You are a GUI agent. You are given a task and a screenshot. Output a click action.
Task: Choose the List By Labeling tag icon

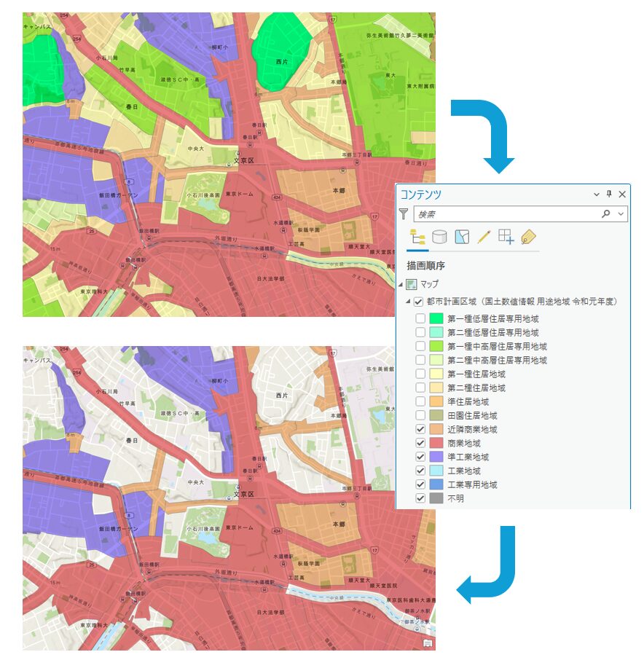528,237
